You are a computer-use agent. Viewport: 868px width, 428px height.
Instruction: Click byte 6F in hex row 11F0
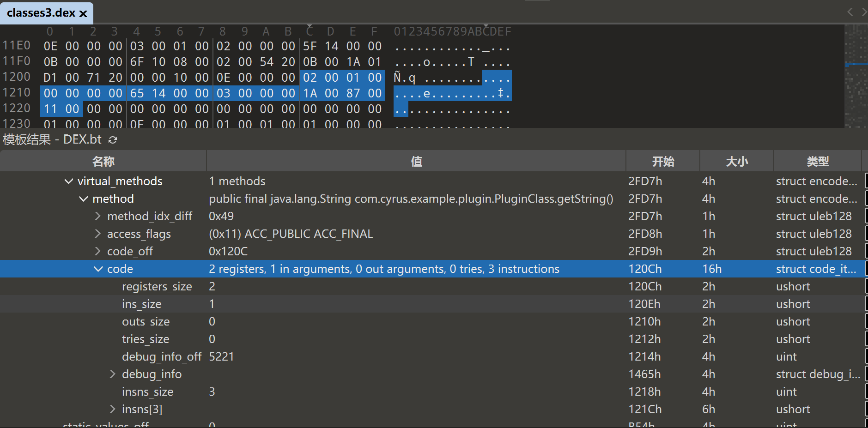[137, 62]
